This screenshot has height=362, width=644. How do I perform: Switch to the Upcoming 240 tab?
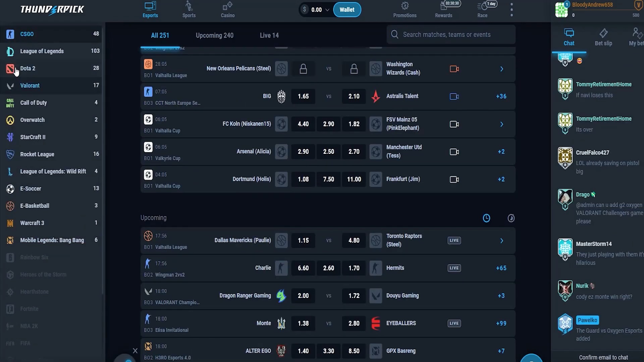pos(214,36)
